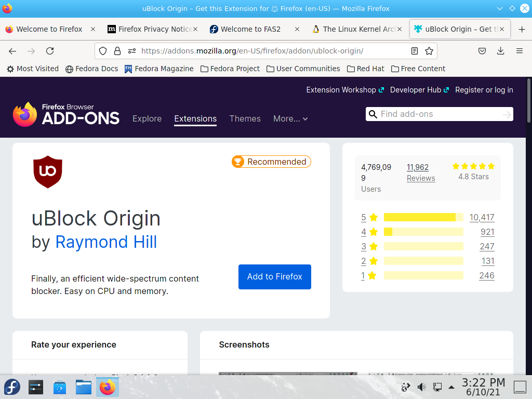Go back using the back arrow
This screenshot has width=532, height=399.
point(12,51)
